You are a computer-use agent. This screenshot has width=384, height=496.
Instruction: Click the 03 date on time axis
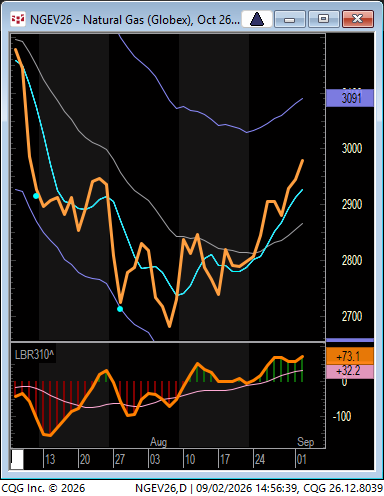coord(155,460)
